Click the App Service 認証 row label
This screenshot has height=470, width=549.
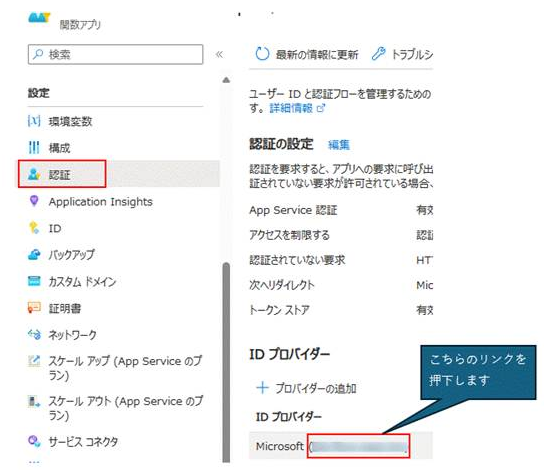coord(293,210)
